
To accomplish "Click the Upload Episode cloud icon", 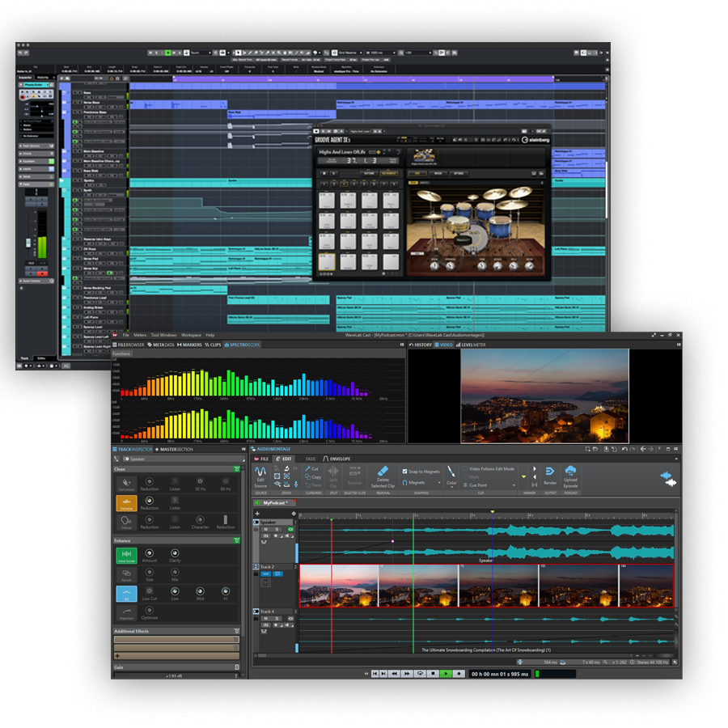I will 570,471.
